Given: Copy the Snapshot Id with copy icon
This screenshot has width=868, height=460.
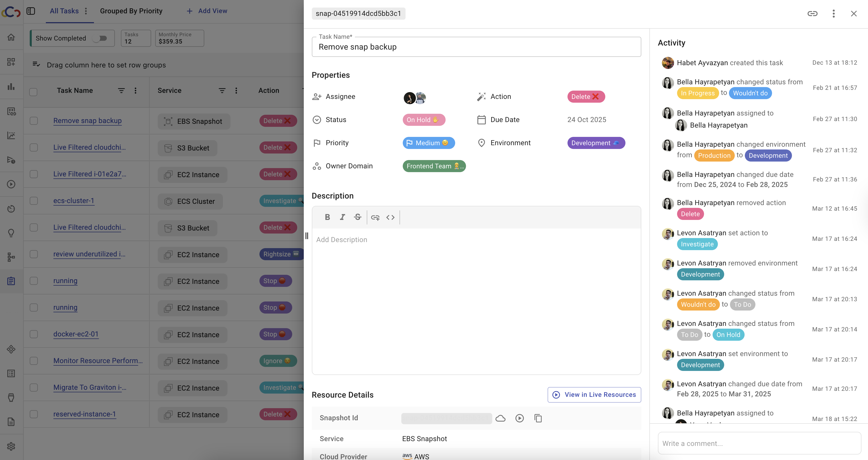Looking at the screenshot, I should tap(538, 418).
